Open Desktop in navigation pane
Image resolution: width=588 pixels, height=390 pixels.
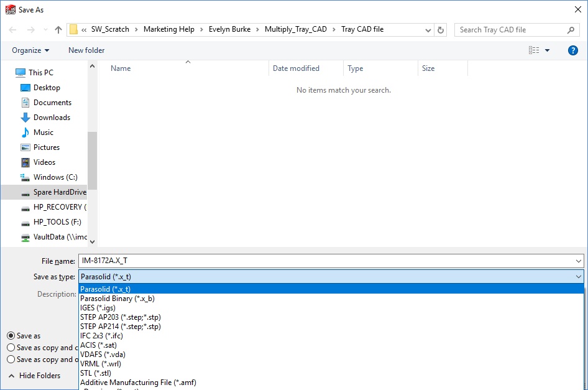[47, 88]
